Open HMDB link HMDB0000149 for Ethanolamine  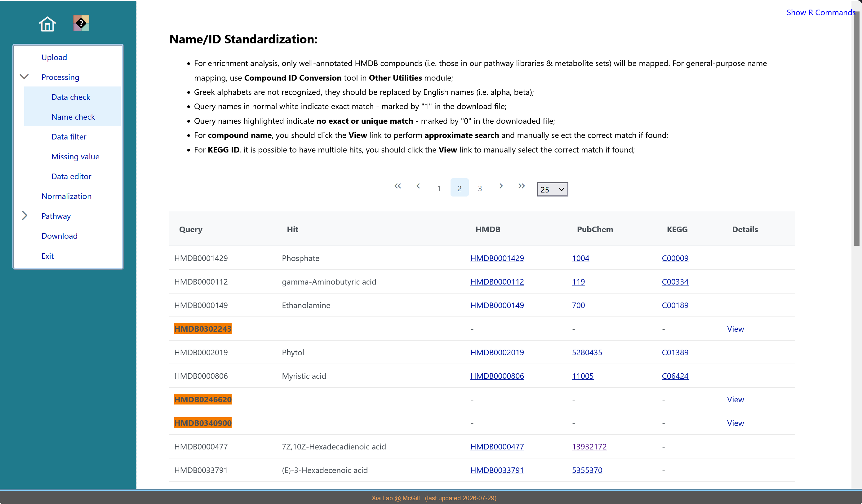point(497,305)
